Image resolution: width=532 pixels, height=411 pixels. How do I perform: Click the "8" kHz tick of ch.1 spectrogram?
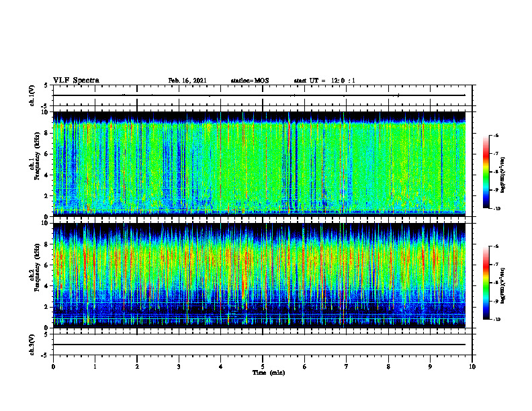(47, 133)
